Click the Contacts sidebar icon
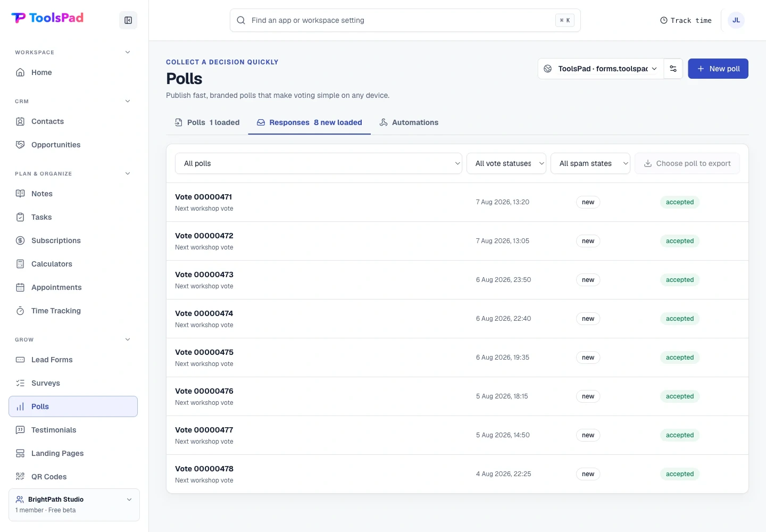 point(20,121)
